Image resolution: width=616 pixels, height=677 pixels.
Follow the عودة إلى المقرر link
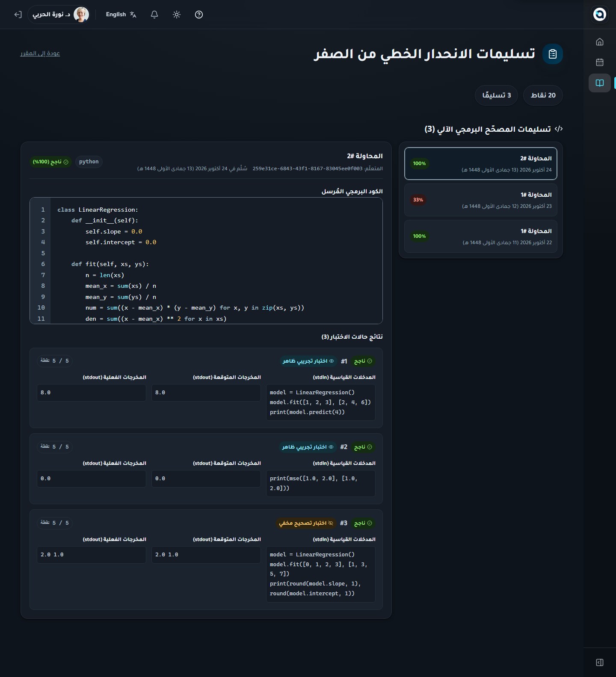click(40, 53)
